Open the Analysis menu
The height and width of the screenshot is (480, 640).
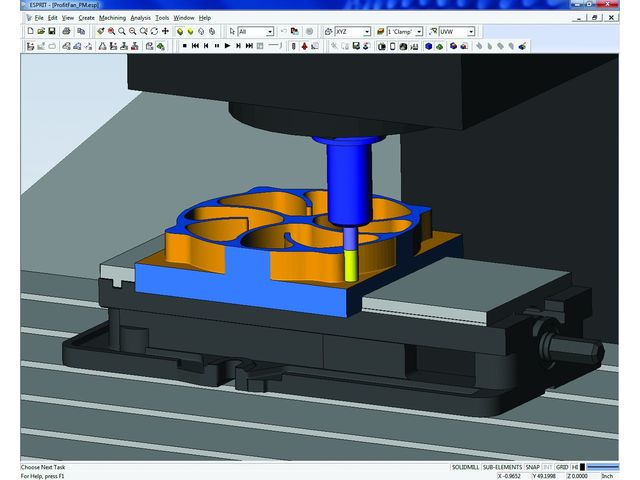tap(140, 18)
